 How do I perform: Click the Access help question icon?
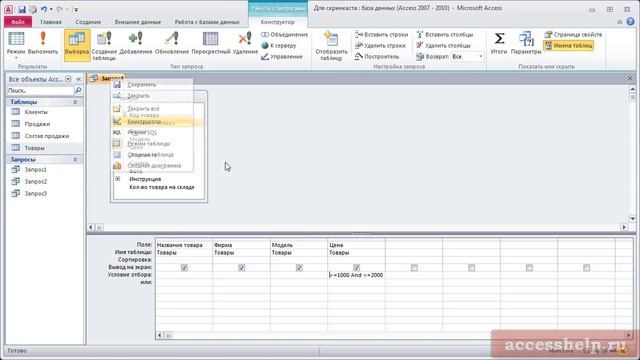coord(631,22)
